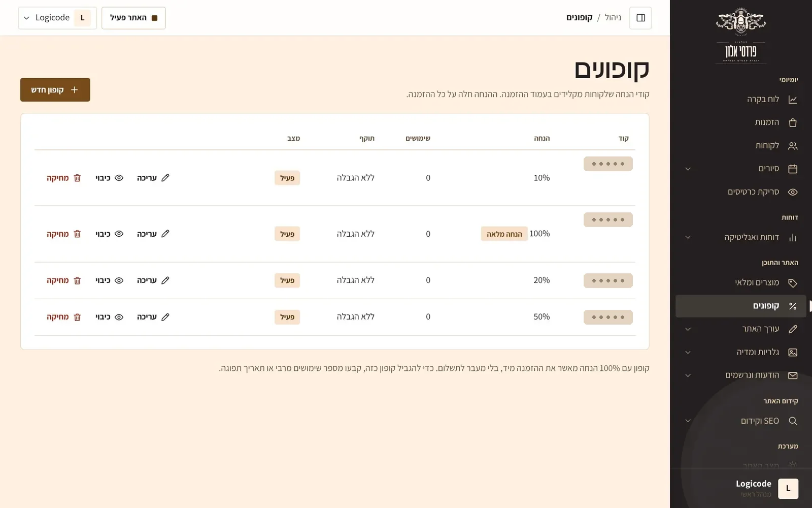Toggle the האתר פעיל site status button

133,18
